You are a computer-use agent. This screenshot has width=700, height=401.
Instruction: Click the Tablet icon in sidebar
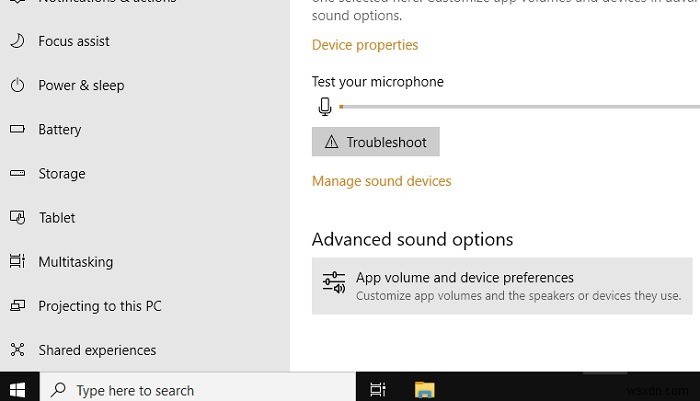(x=17, y=217)
